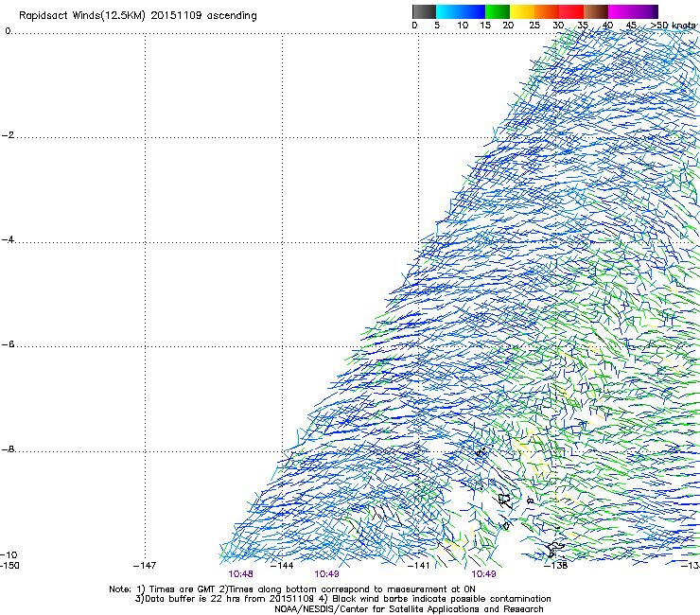The width and height of the screenshot is (700, 615).
Task: Pick the yellow 20-25 knots legend swatch
Action: pyautogui.click(x=522, y=11)
